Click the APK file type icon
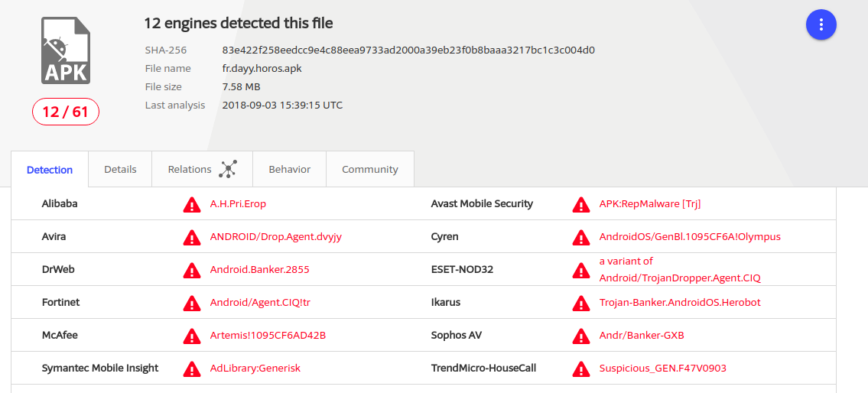Image resolution: width=868 pixels, height=393 pixels. coord(65,50)
